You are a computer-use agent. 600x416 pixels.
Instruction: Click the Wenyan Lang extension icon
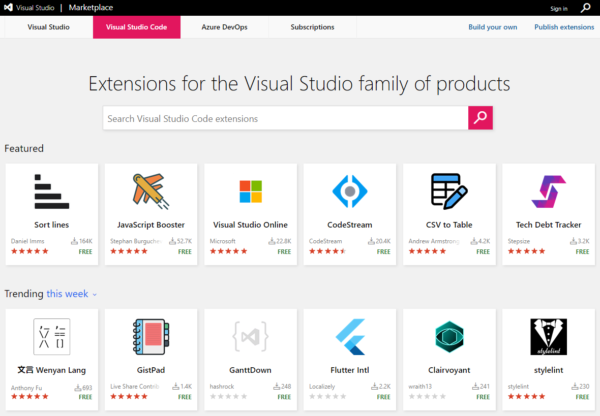(52, 337)
